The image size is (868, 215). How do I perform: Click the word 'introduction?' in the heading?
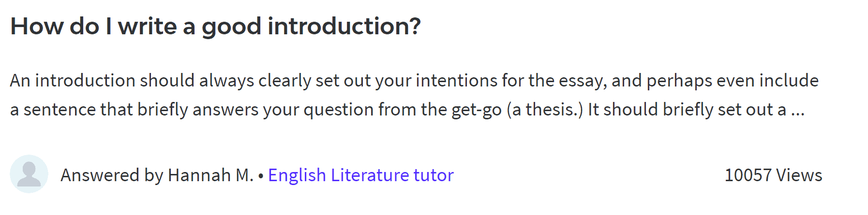(x=344, y=27)
